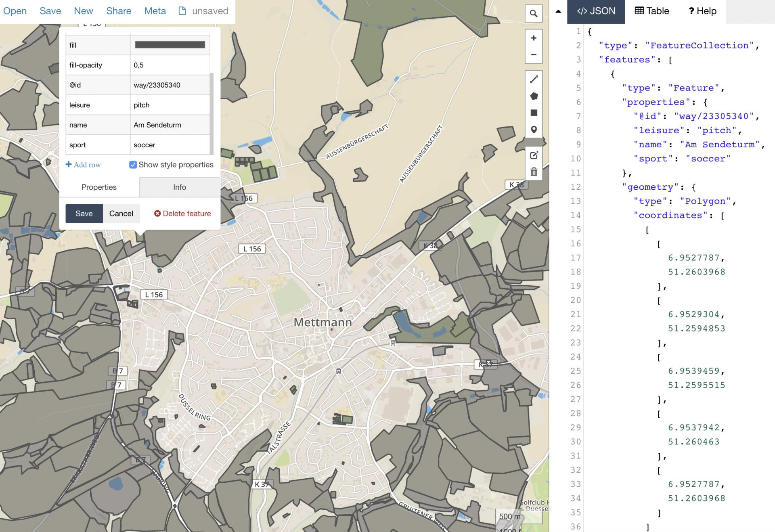This screenshot has height=532, width=775.
Task: Open the Share menu
Action: [x=119, y=11]
